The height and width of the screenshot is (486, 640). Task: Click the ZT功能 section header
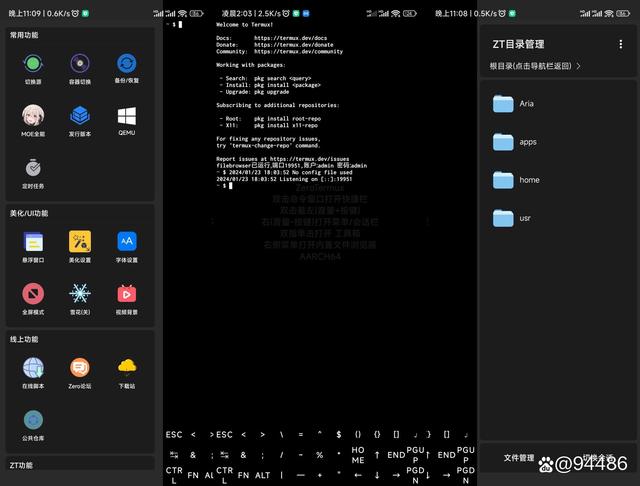point(21,465)
